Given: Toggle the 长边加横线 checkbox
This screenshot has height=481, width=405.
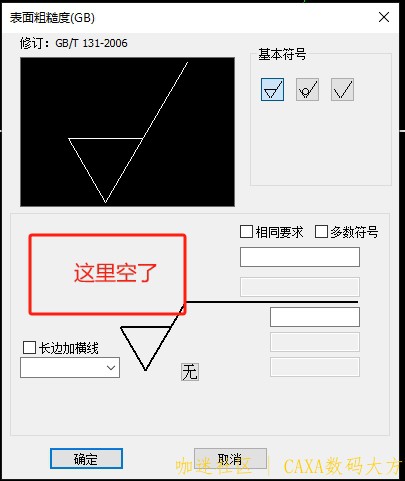Looking at the screenshot, I should pyautogui.click(x=29, y=347).
